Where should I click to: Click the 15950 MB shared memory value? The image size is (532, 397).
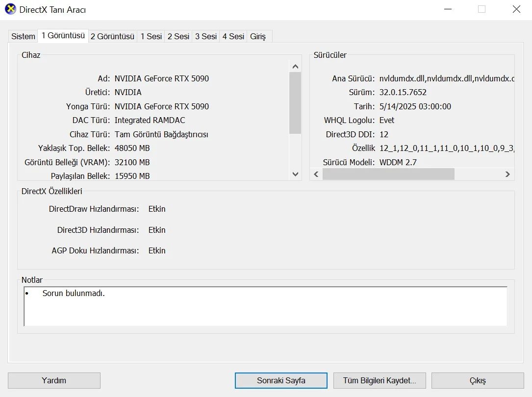coord(132,176)
